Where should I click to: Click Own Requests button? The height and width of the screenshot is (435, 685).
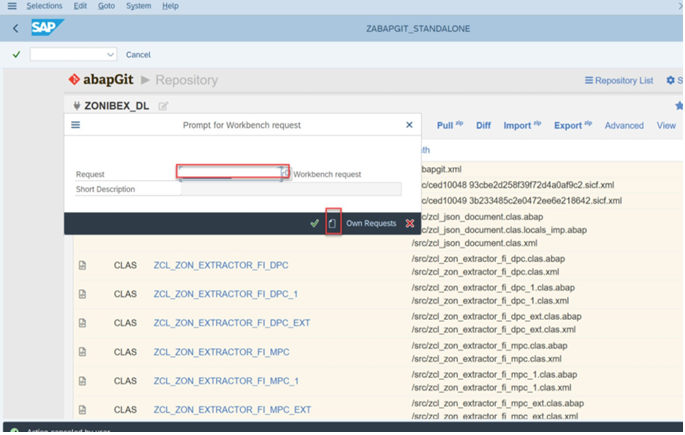[x=371, y=223]
